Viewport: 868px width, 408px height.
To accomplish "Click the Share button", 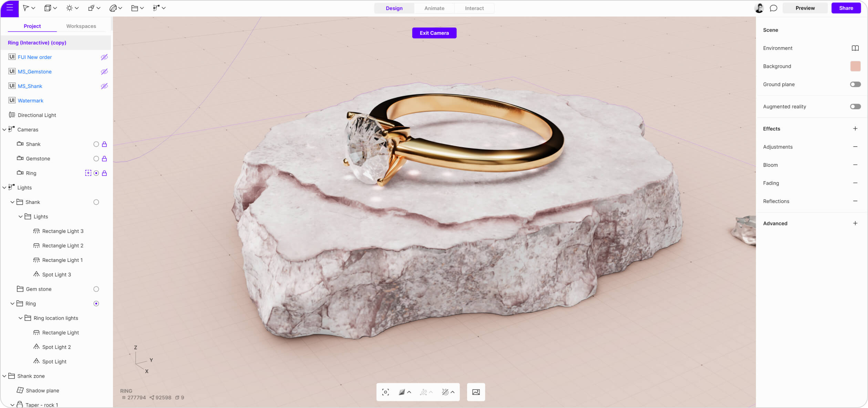I will pos(846,8).
